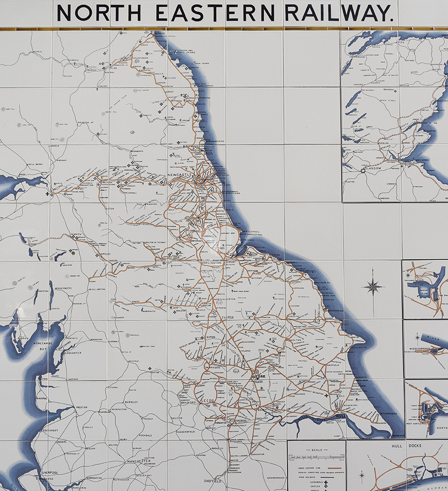This screenshot has width=448, height=491.
Task: Click the MALTON label
Action: [296, 340]
